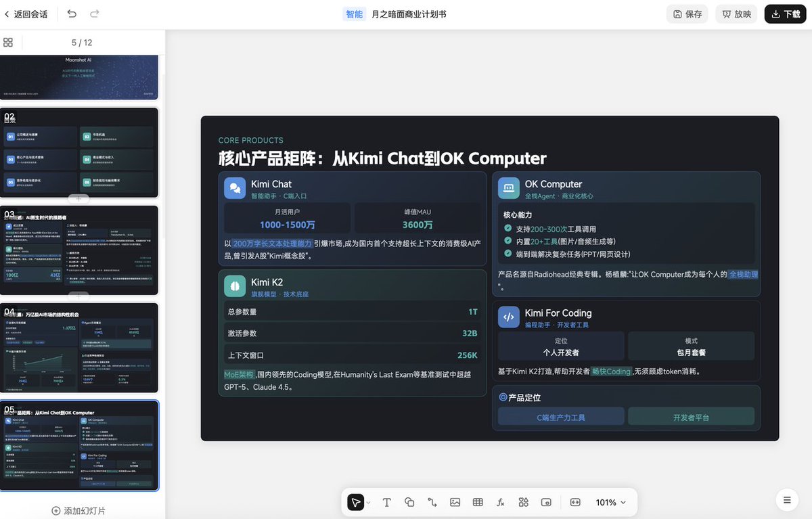Click the 峰值MAU 3600万 stat box
Viewport: 812px width, 519px height.
point(418,219)
